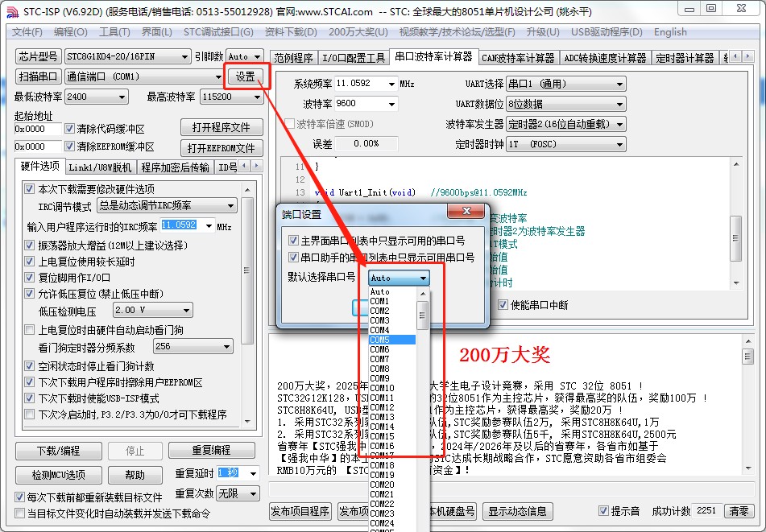Open 系统频率 11.0592 dropdown
Screen dimensions: 766x532
point(366,84)
